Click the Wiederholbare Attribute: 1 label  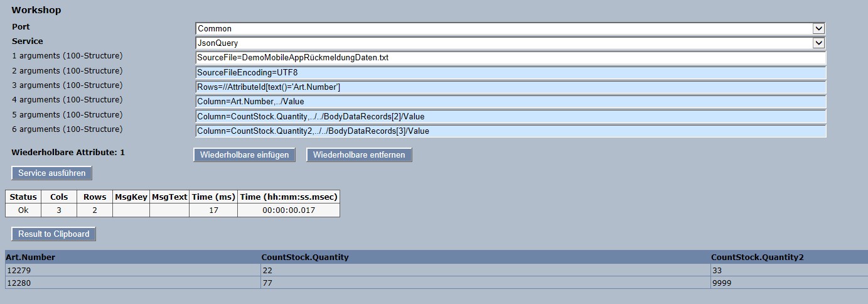pos(68,153)
